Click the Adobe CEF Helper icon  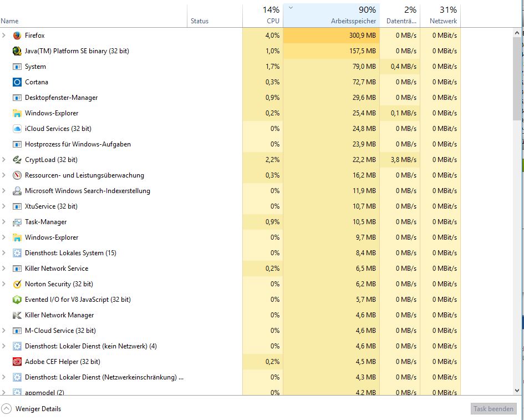(x=17, y=362)
